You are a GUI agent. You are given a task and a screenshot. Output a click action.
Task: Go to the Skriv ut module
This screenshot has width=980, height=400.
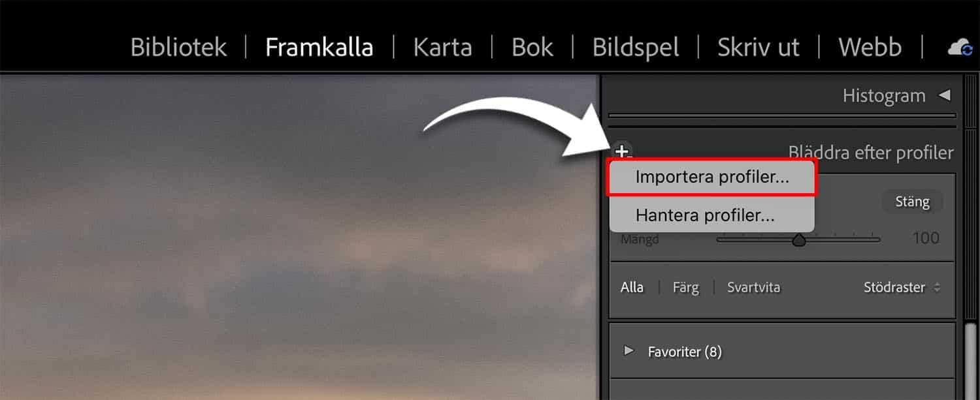point(758,48)
